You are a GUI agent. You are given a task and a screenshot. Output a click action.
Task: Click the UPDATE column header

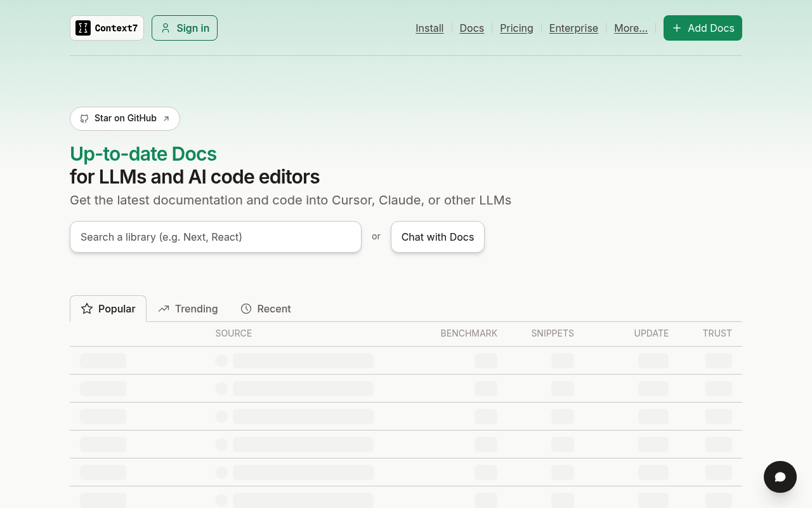pos(652,333)
